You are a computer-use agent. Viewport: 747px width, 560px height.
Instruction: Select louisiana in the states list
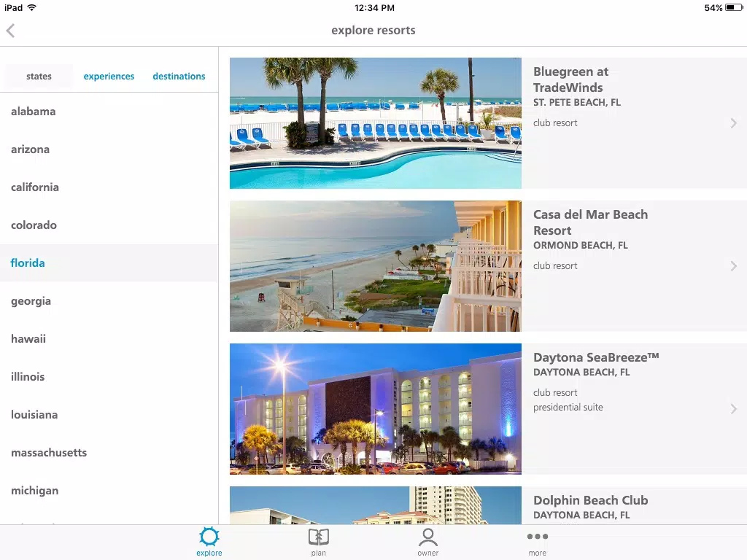click(x=109, y=415)
